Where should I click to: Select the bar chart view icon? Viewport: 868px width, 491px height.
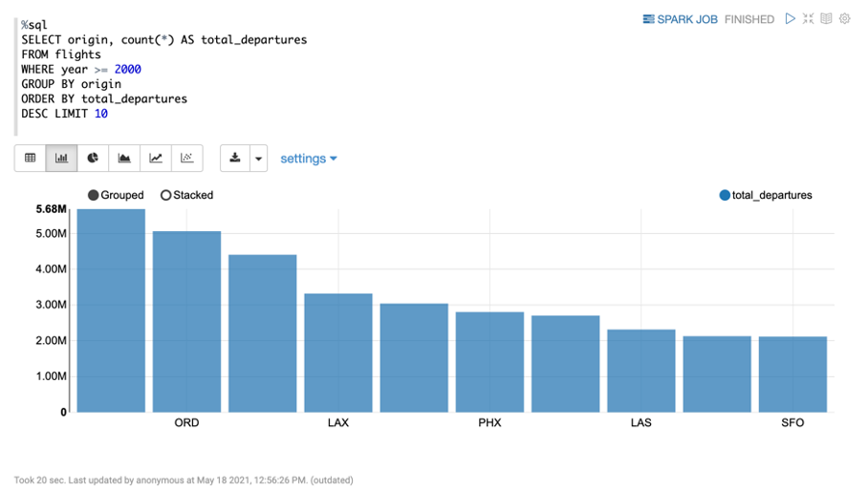[61, 159]
